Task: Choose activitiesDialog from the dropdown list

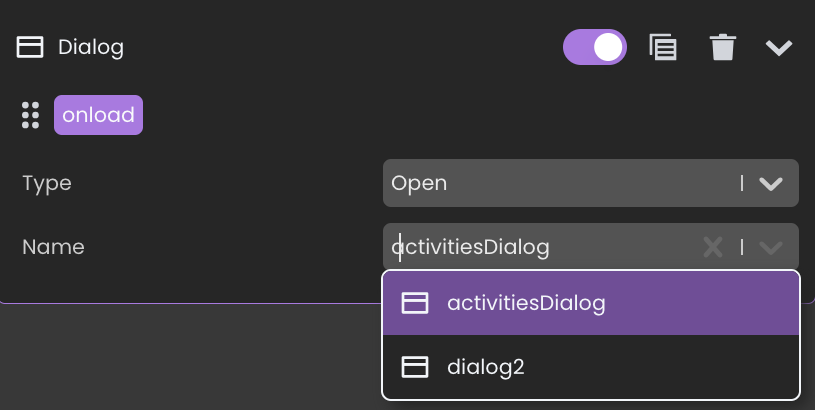Action: pyautogui.click(x=591, y=303)
